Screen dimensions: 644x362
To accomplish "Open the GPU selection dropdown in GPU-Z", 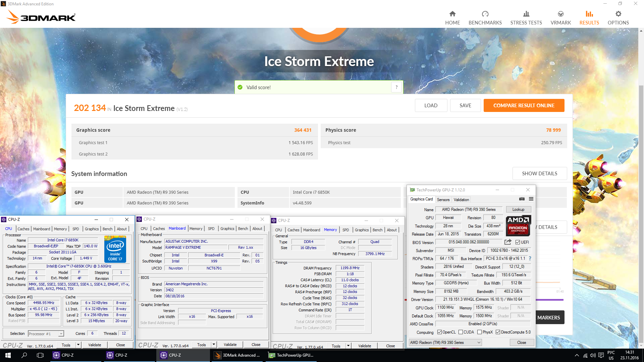I will click(x=445, y=343).
